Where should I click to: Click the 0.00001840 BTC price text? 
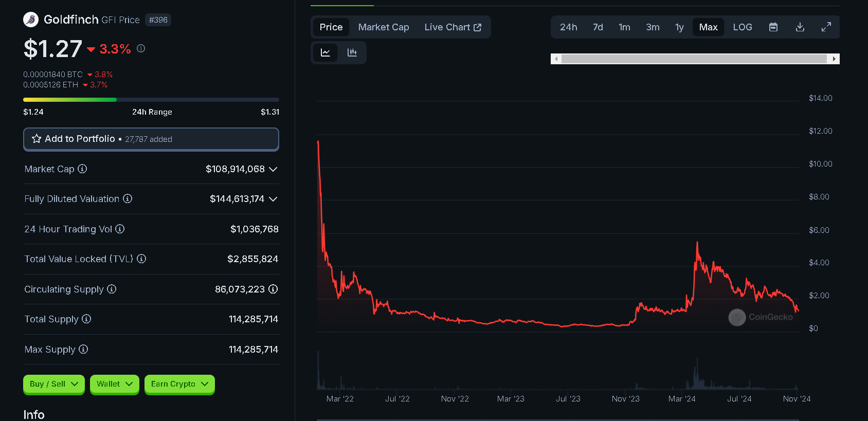pyautogui.click(x=53, y=75)
